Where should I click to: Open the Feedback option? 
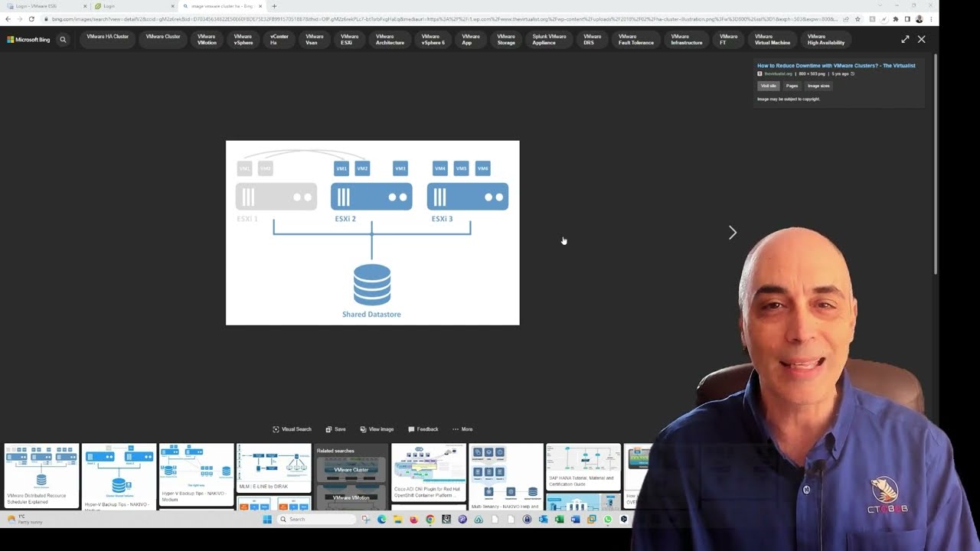[x=423, y=429]
